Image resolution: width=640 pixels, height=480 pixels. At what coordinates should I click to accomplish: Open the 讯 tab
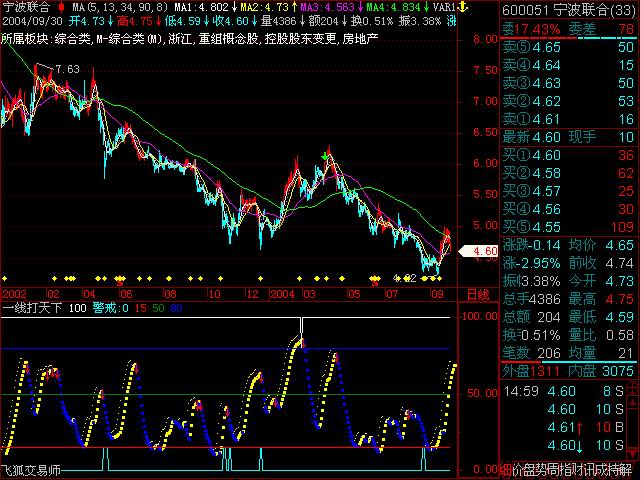click(x=589, y=470)
